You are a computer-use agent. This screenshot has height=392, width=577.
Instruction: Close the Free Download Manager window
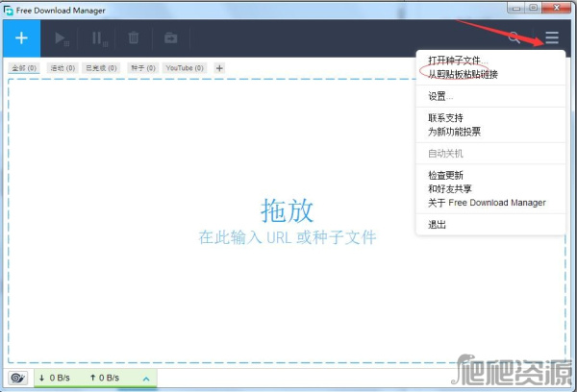point(557,8)
